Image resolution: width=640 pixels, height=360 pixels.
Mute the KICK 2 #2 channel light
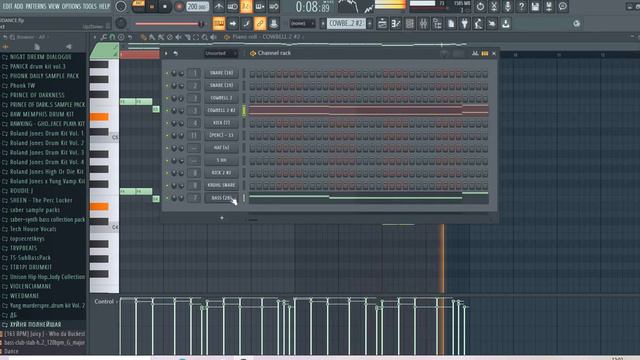pyautogui.click(x=167, y=173)
